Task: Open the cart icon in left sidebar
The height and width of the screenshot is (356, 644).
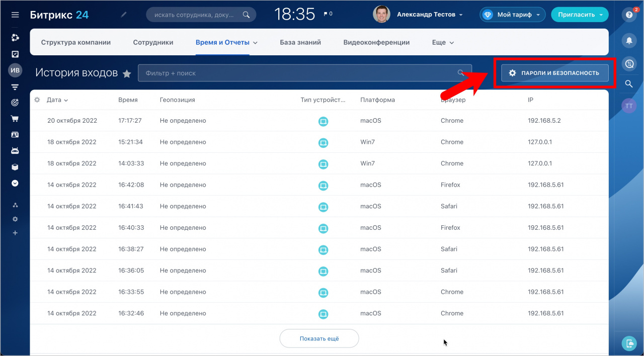Action: coord(15,119)
